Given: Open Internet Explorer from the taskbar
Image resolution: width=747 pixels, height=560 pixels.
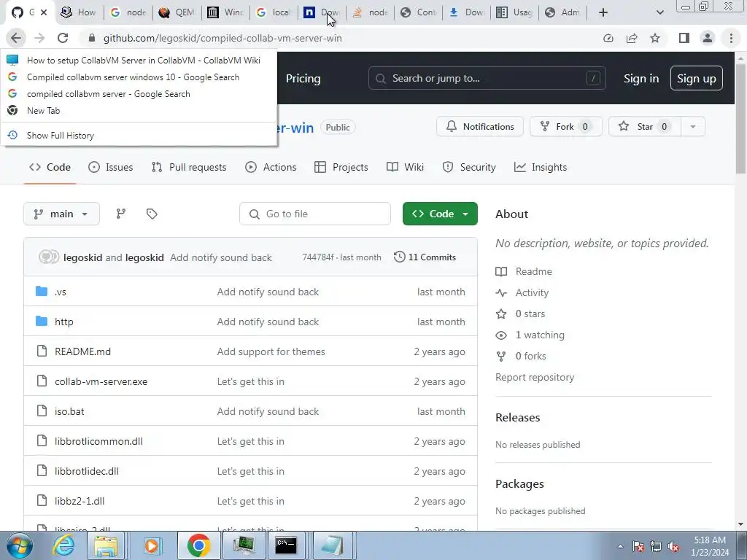Looking at the screenshot, I should pyautogui.click(x=63, y=545).
